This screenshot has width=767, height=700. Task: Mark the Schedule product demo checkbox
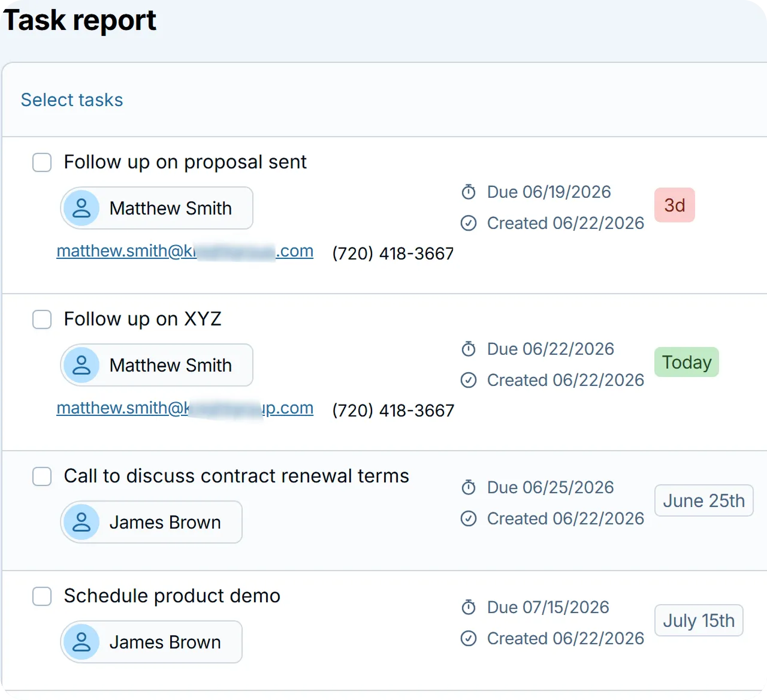point(42,596)
